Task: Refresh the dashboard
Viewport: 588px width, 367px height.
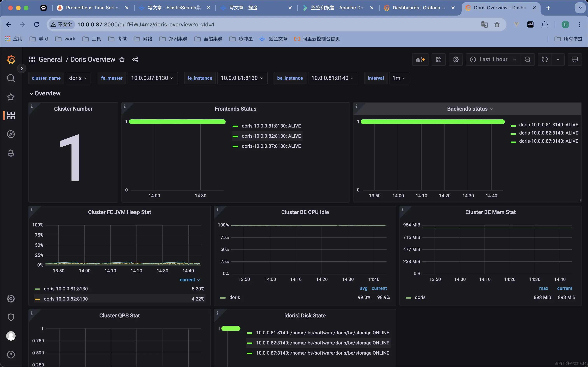Action: coord(545,59)
